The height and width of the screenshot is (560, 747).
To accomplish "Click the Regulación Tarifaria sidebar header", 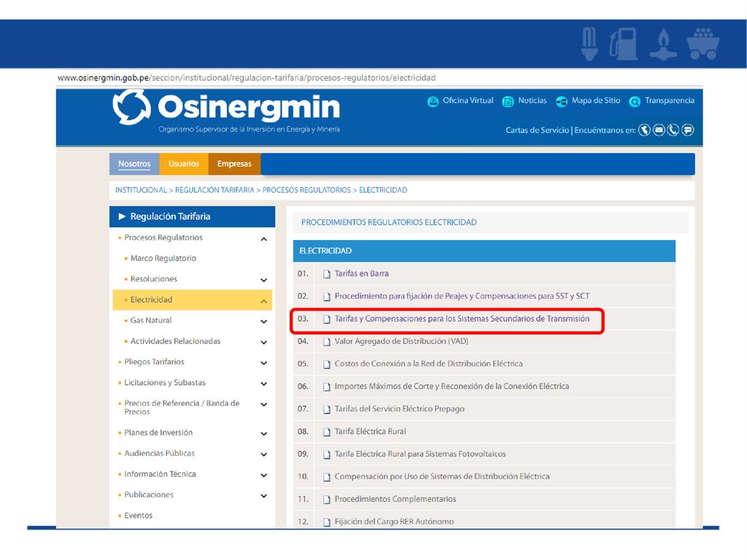I will (193, 217).
